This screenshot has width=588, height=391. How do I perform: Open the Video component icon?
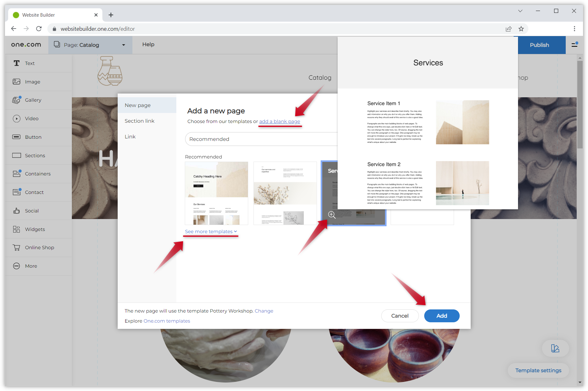click(x=17, y=118)
